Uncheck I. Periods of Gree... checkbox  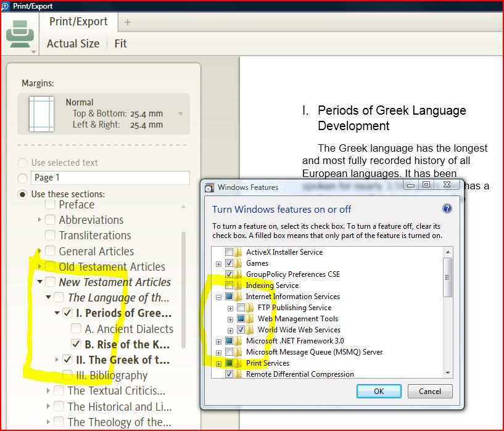click(67, 313)
